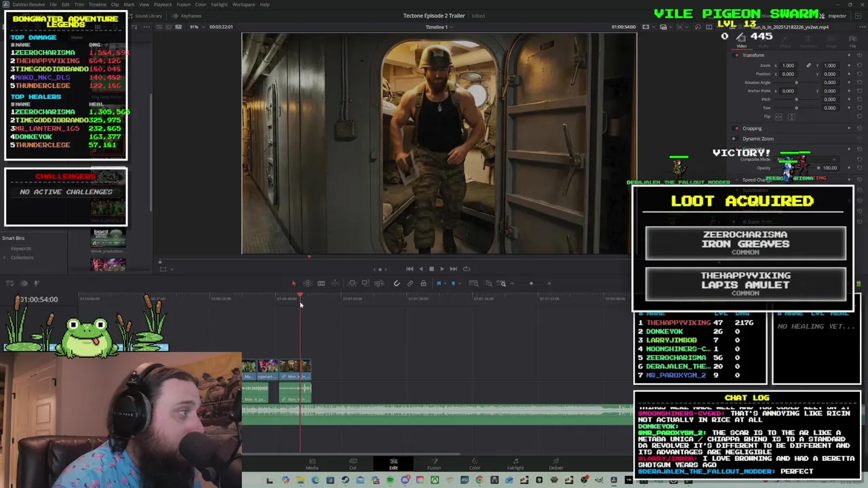Viewport: 868px width, 488px height.
Task: Open the File menu
Action: tap(53, 5)
